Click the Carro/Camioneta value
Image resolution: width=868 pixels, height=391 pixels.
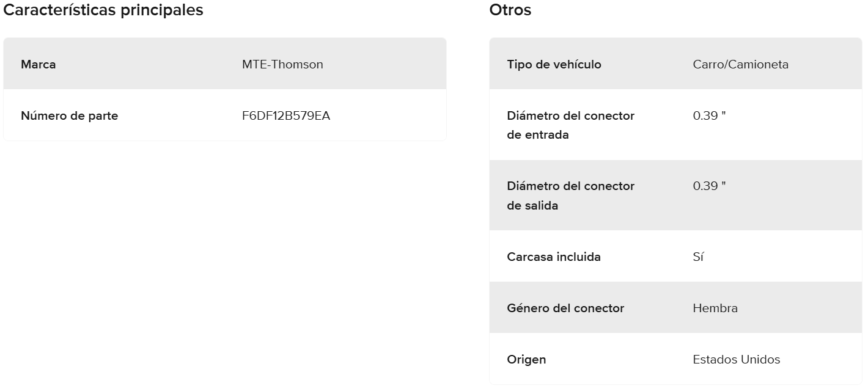(x=740, y=64)
